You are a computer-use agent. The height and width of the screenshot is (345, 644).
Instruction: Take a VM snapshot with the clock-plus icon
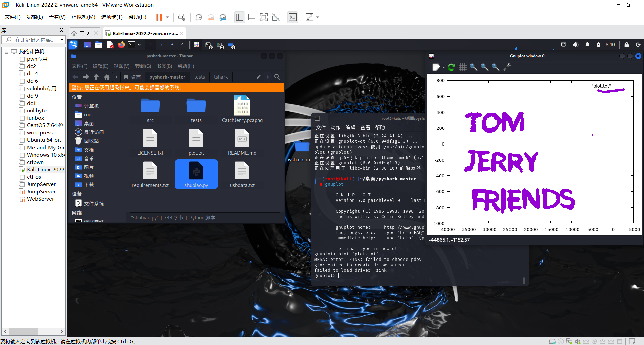(x=199, y=17)
